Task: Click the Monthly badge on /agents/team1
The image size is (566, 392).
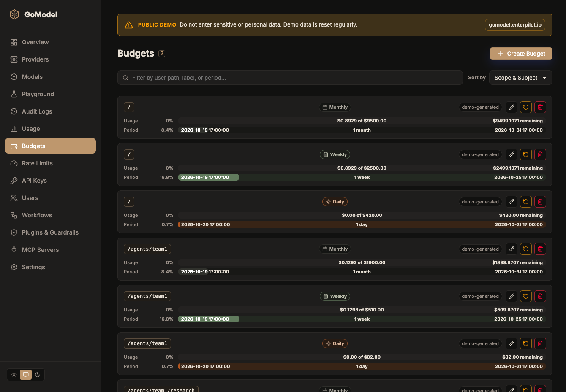Action: point(335,249)
